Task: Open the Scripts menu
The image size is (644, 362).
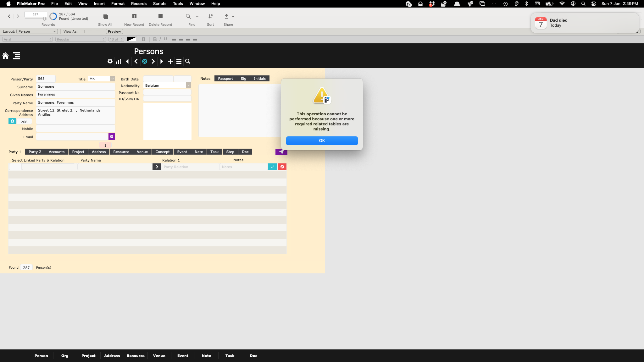Action: [x=160, y=3]
